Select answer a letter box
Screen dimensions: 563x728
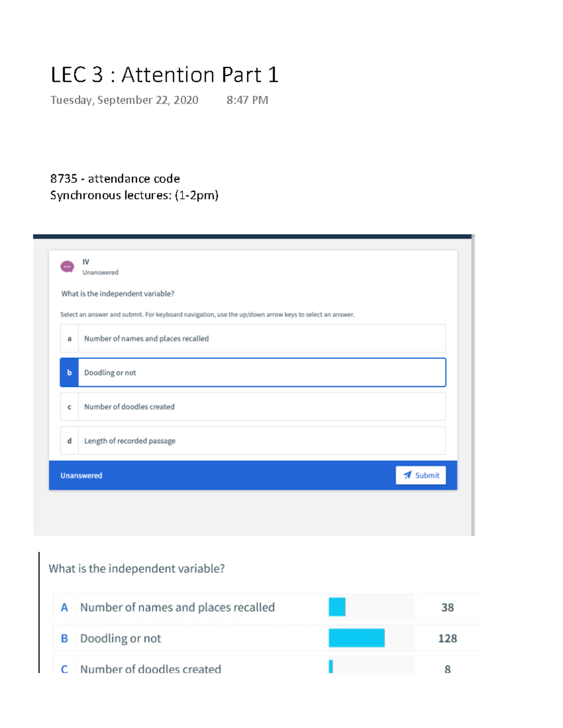(69, 338)
